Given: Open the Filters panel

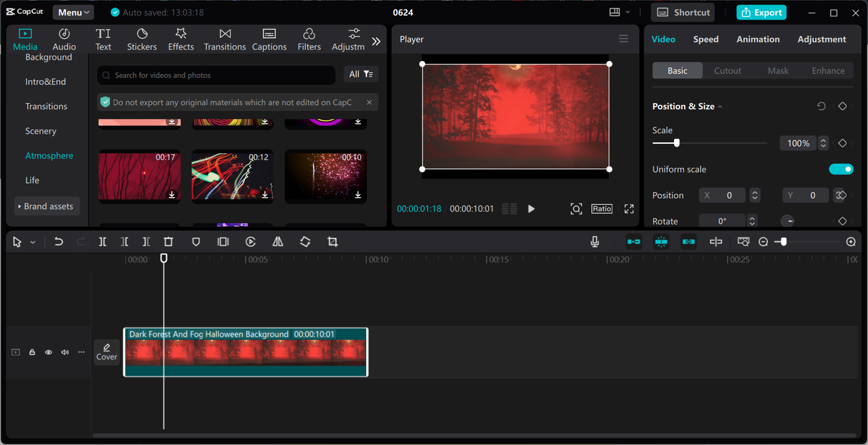Looking at the screenshot, I should pyautogui.click(x=309, y=39).
